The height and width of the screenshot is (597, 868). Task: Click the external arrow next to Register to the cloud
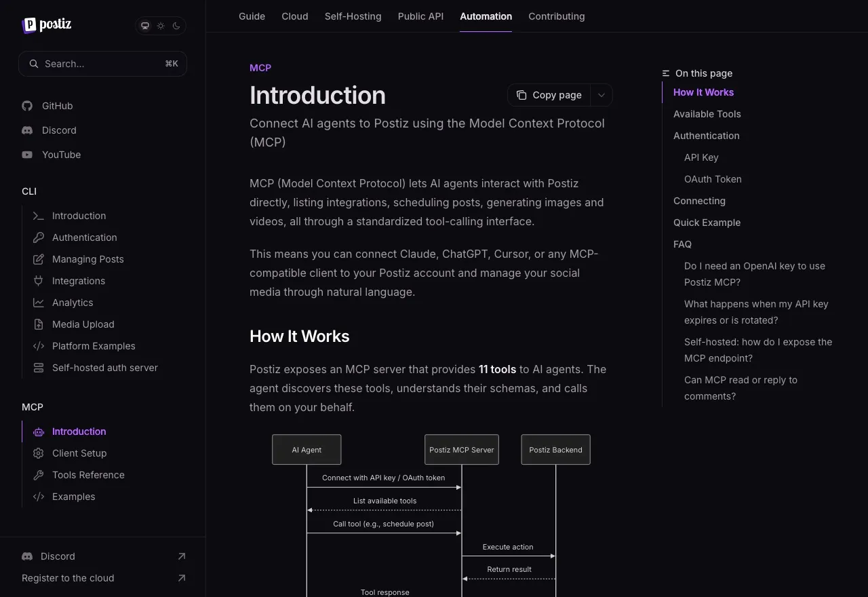[181, 578]
